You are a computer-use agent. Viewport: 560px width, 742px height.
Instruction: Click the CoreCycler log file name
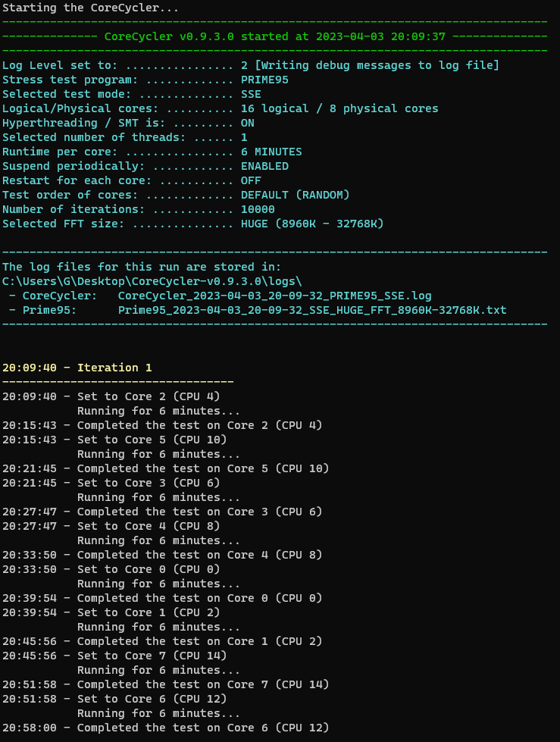click(274, 296)
